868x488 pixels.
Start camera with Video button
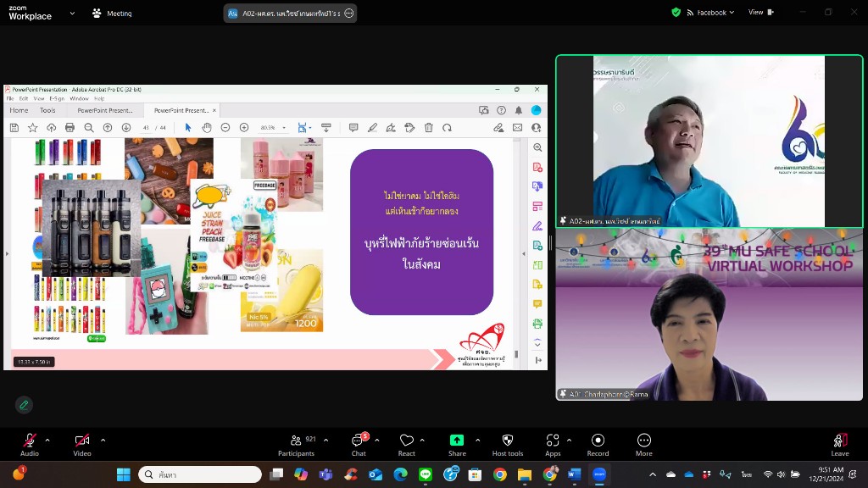(x=82, y=445)
